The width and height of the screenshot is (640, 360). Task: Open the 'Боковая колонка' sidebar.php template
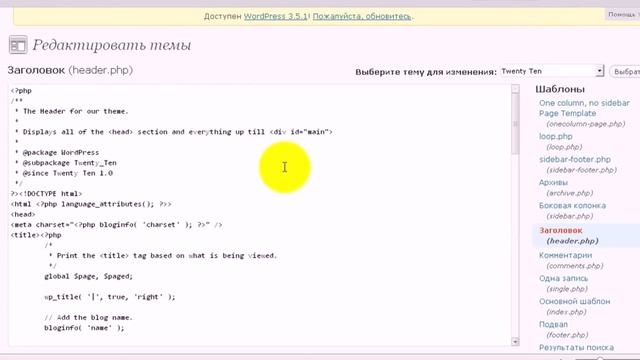tap(572, 205)
